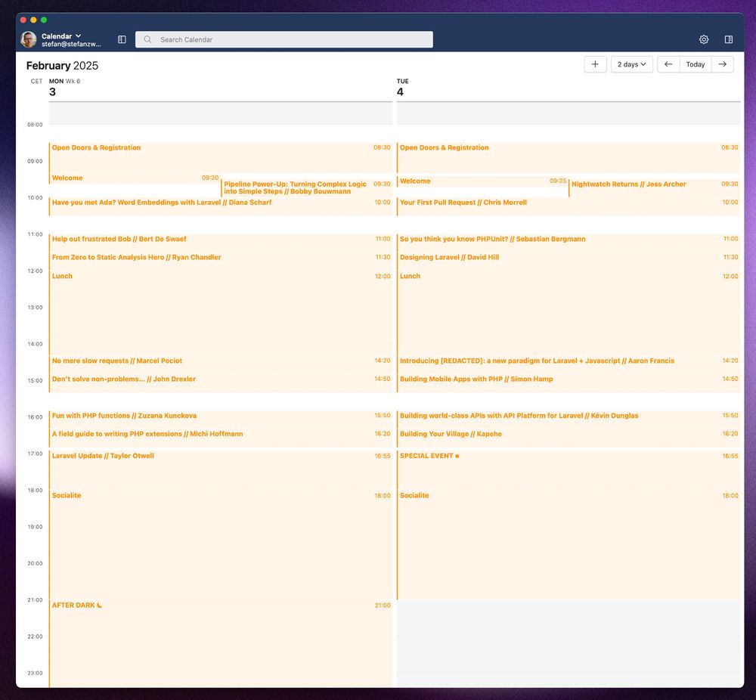Open Fun with PHP functions event
The height and width of the screenshot is (700, 756).
coord(220,420)
